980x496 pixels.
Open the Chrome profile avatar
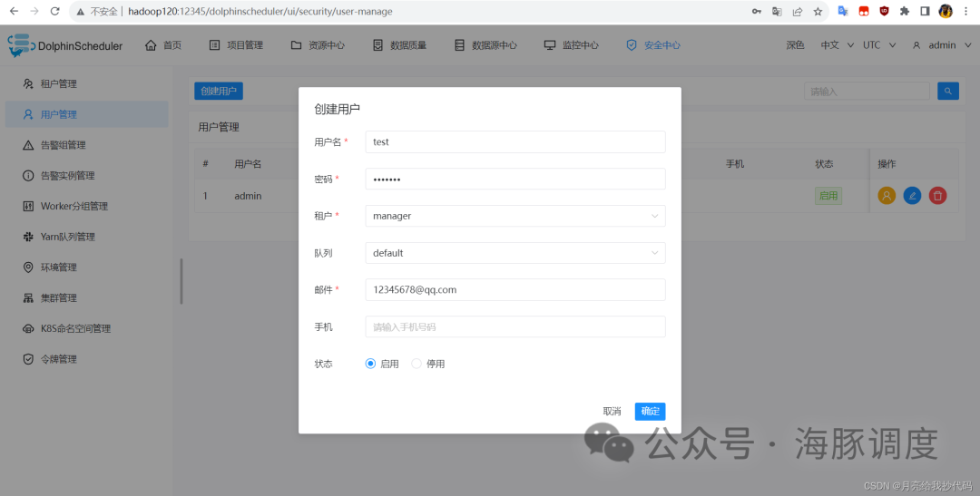(x=946, y=11)
